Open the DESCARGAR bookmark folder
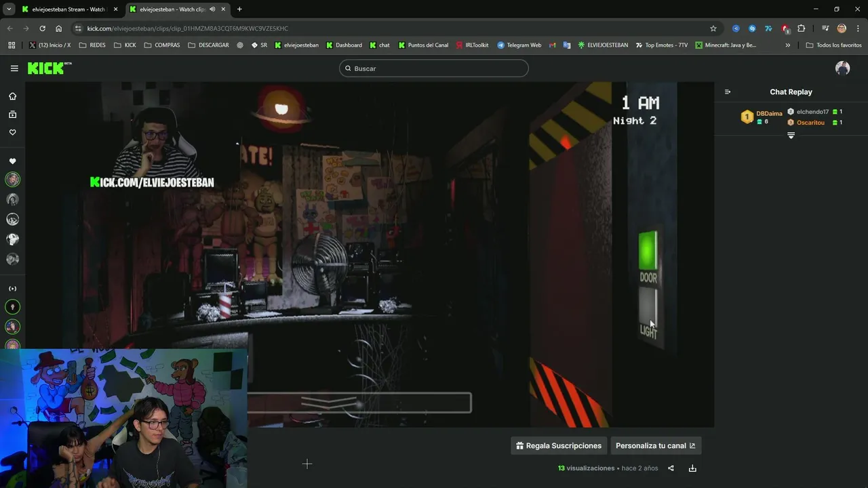This screenshot has height=488, width=868. 208,45
